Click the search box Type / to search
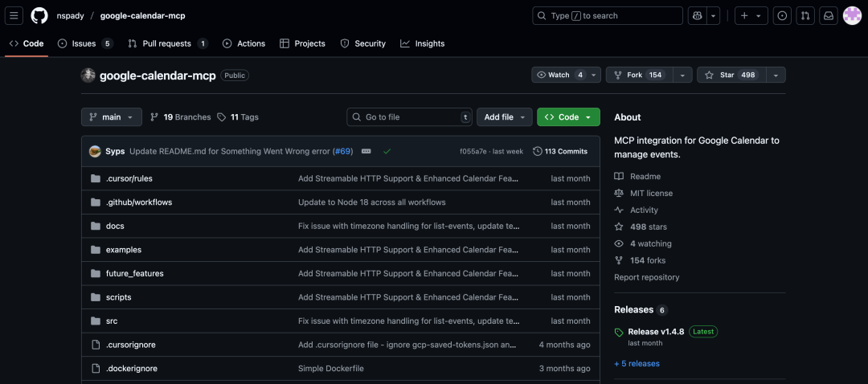The height and width of the screenshot is (384, 868). coord(608,15)
